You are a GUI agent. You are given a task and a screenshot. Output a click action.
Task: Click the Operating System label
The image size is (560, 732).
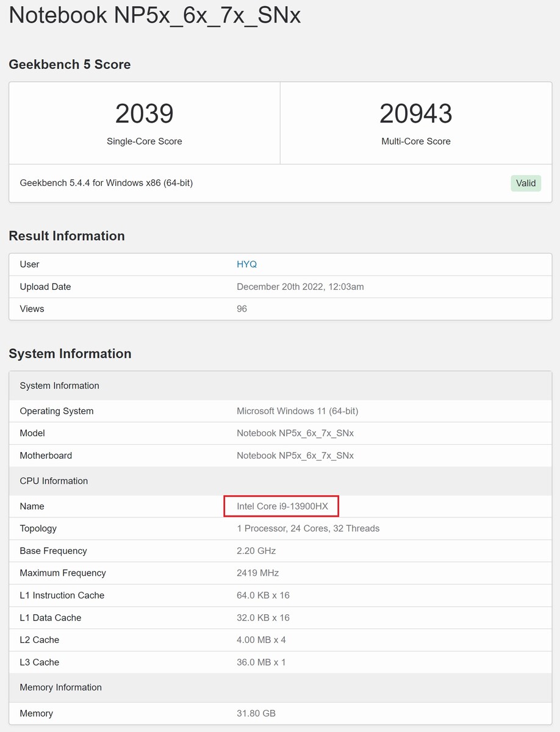57,411
